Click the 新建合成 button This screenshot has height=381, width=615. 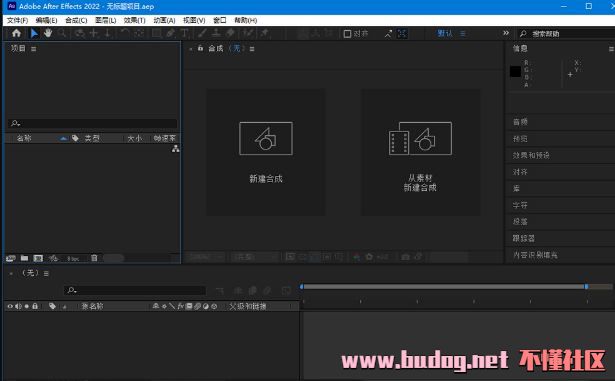pyautogui.click(x=266, y=152)
